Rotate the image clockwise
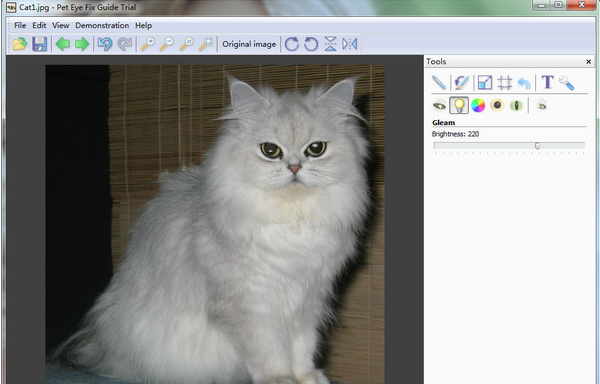 point(292,44)
